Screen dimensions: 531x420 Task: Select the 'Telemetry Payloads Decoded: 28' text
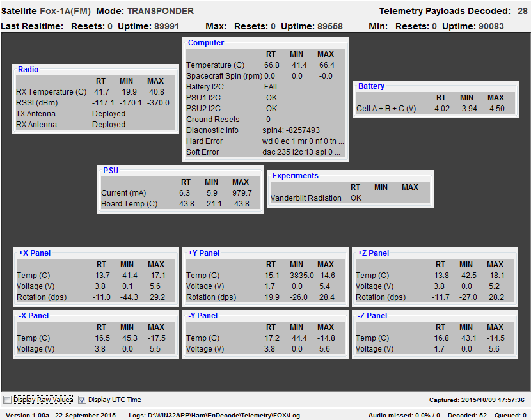454,11
